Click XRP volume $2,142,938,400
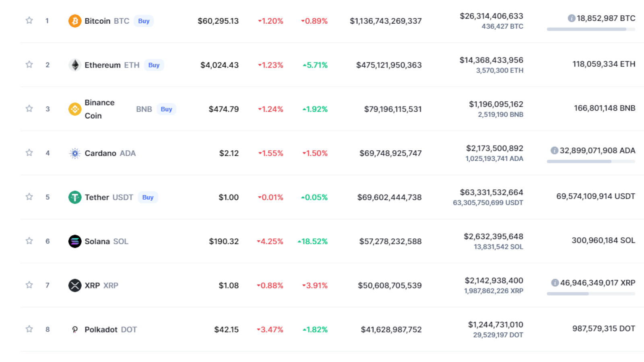This screenshot has height=362, width=644. pyautogui.click(x=494, y=280)
